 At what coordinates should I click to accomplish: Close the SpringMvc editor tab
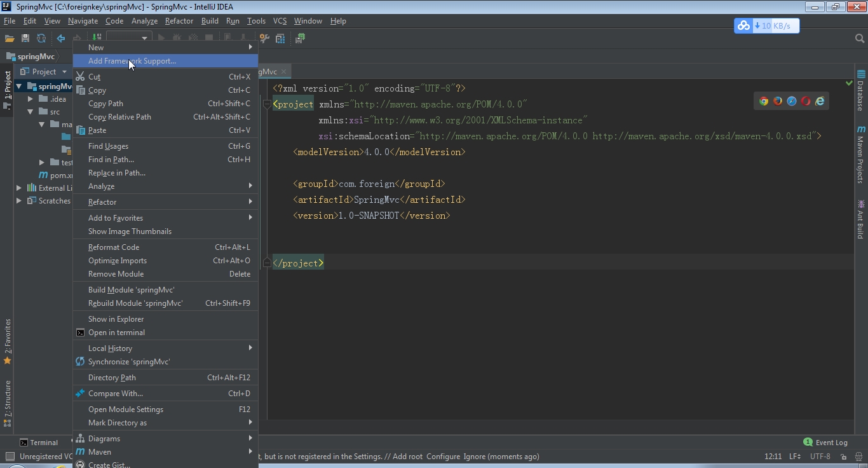click(x=284, y=72)
